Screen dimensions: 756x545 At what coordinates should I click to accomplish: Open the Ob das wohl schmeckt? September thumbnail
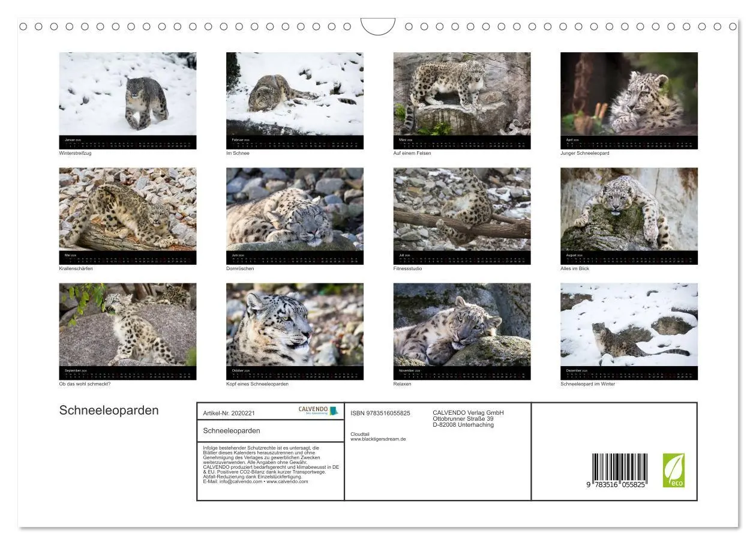128,331
